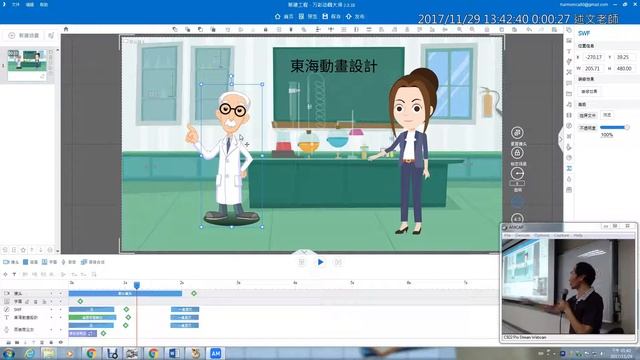Click the green diamond at the camera clip end
The width and height of the screenshot is (640, 360).
[x=194, y=293]
